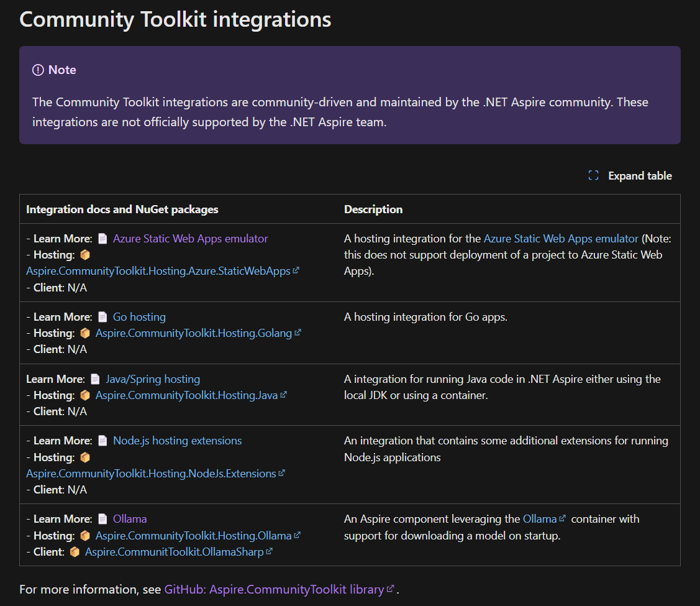Open Aspire.CommunityToolkit.Hosting.Java package link
Screen dimensions: 700x606
pyautogui.click(x=186, y=395)
